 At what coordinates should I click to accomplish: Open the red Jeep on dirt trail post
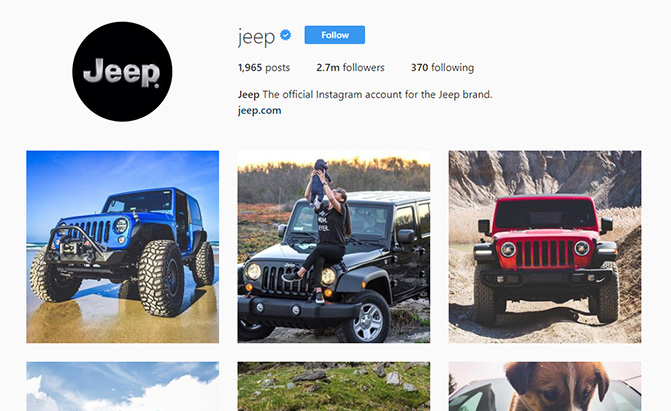[x=545, y=247]
